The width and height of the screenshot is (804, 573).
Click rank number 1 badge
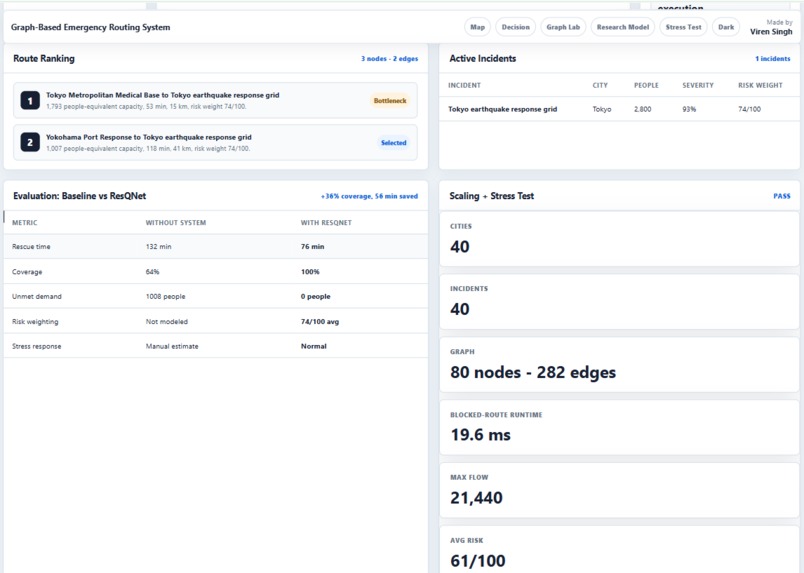point(30,101)
